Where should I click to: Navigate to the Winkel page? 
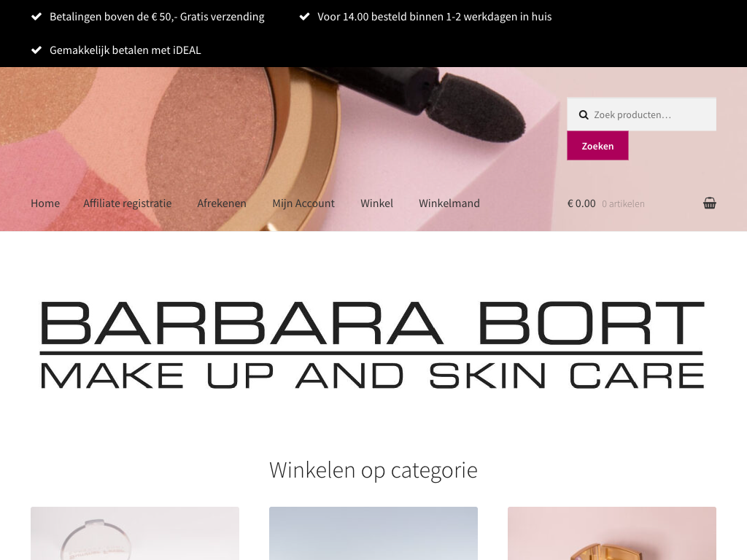coord(377,203)
